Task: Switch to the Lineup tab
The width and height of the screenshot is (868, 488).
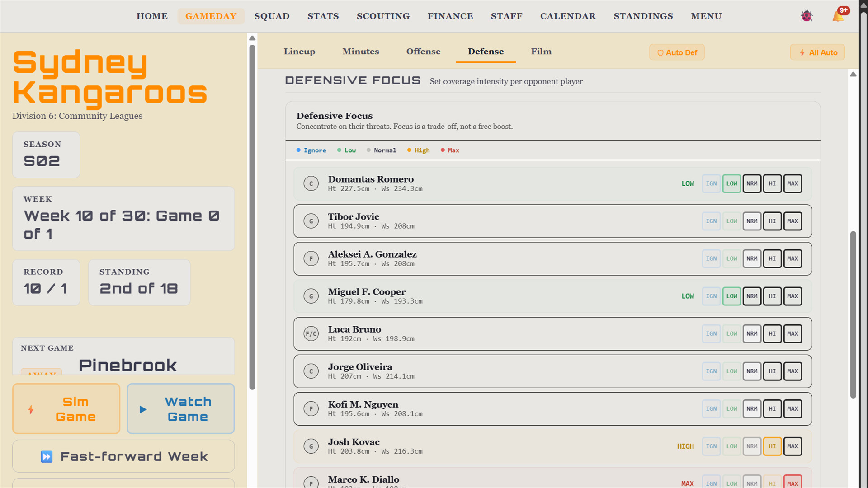Action: click(299, 52)
